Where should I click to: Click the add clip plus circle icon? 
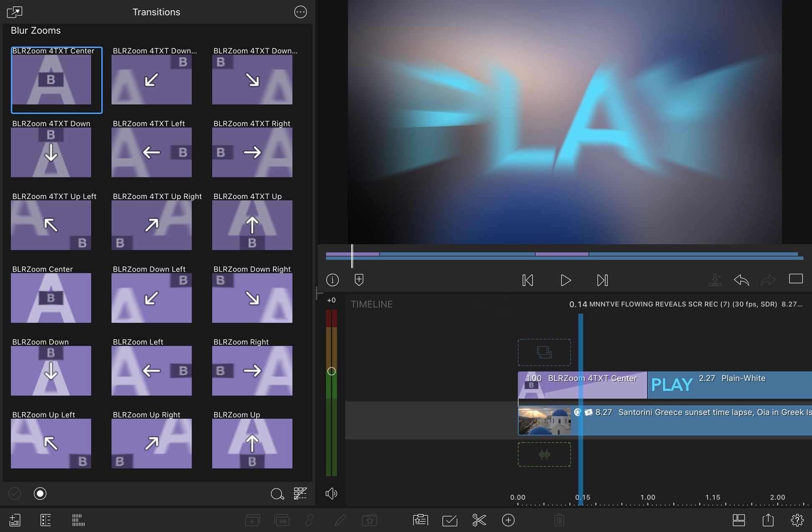pos(508,520)
